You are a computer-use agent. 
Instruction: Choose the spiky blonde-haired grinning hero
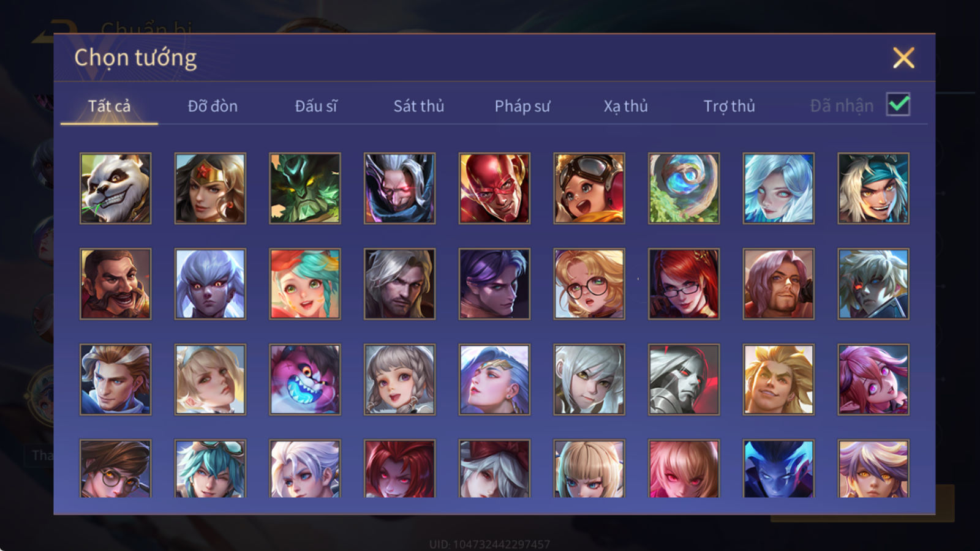[x=778, y=379]
